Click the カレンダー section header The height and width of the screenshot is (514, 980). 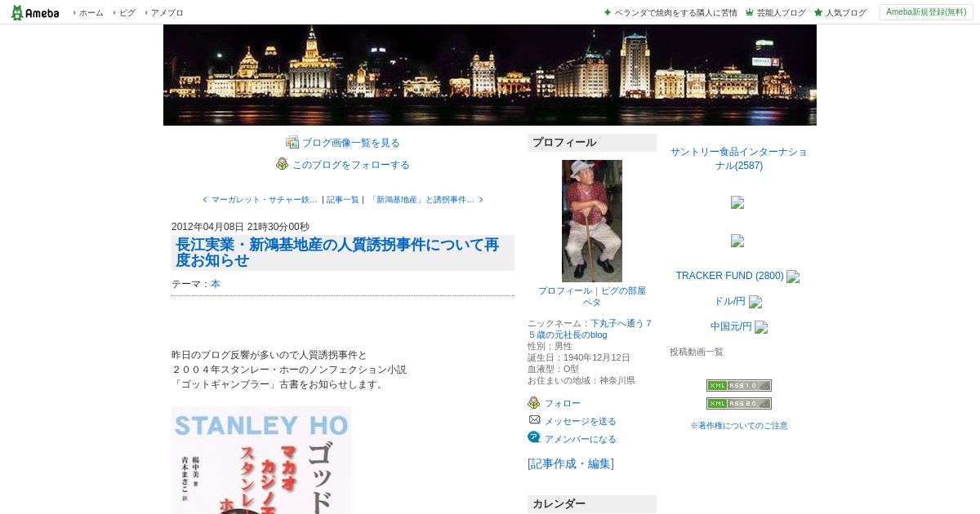[592, 504]
